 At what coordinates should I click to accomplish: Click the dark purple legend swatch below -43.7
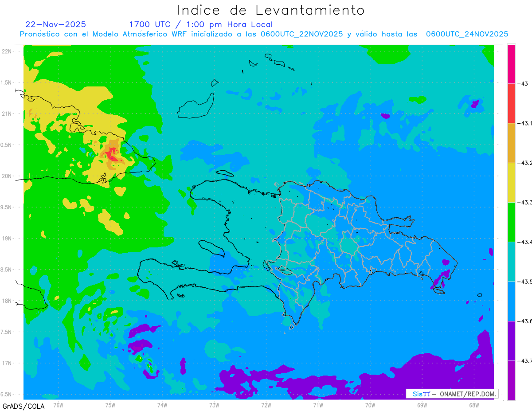[x=511, y=380]
